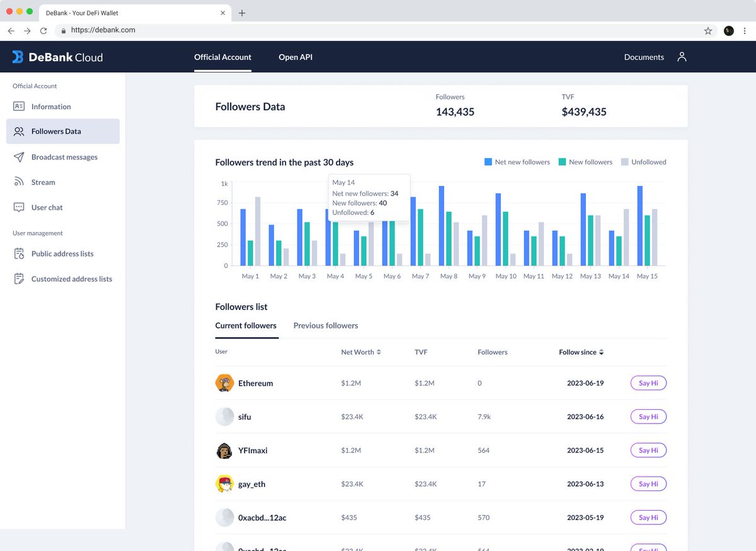Screen dimensions: 756x551
Task: Say Hi to sifu
Action: click(x=648, y=417)
